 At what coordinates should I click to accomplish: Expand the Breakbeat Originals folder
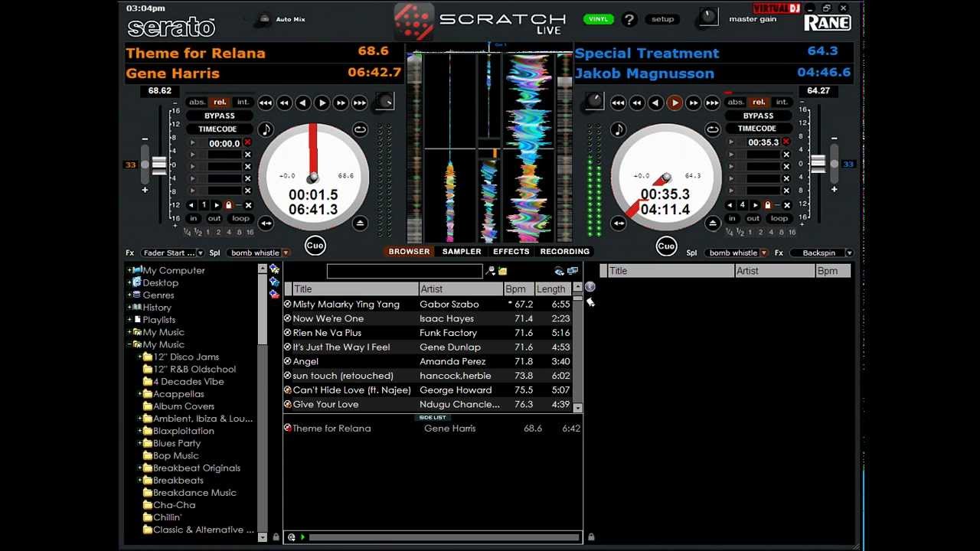pyautogui.click(x=140, y=468)
